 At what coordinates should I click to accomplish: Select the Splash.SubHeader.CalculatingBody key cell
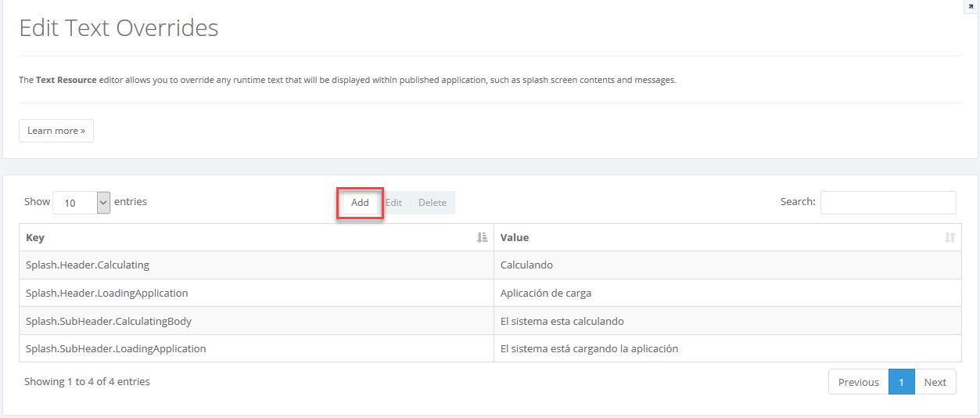point(109,322)
